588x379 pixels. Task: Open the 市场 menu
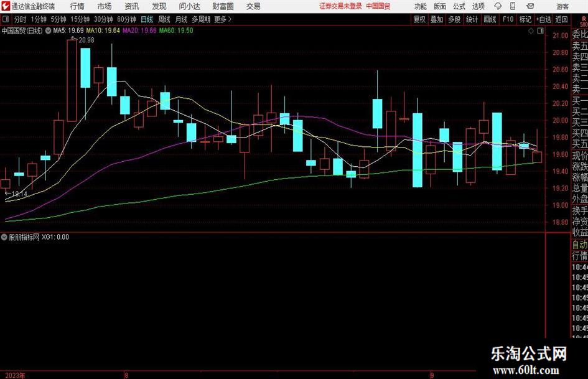(105, 6)
